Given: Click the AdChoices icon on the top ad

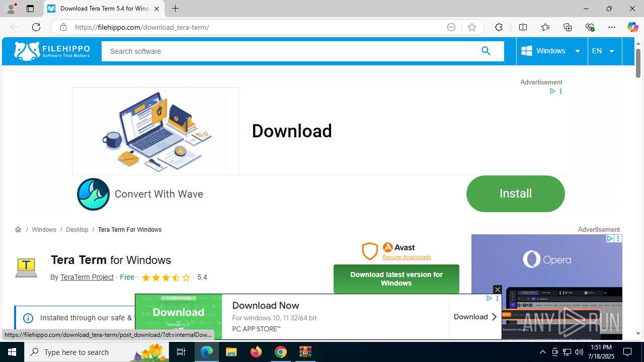Looking at the screenshot, I should click(552, 91).
